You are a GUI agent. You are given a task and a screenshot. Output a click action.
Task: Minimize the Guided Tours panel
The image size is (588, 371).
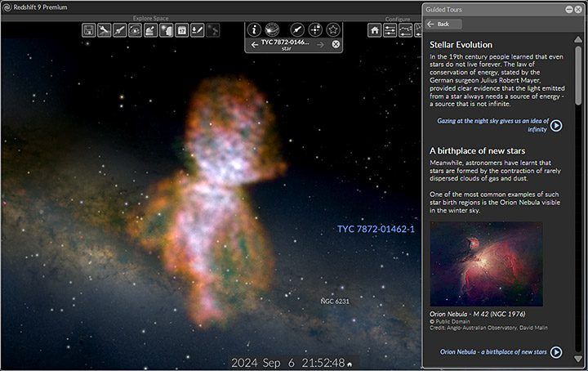(x=569, y=10)
